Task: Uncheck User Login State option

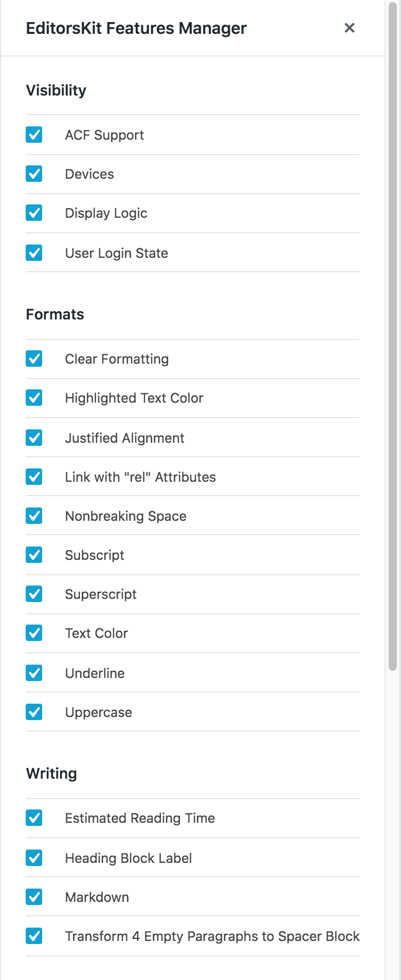Action: pos(34,253)
